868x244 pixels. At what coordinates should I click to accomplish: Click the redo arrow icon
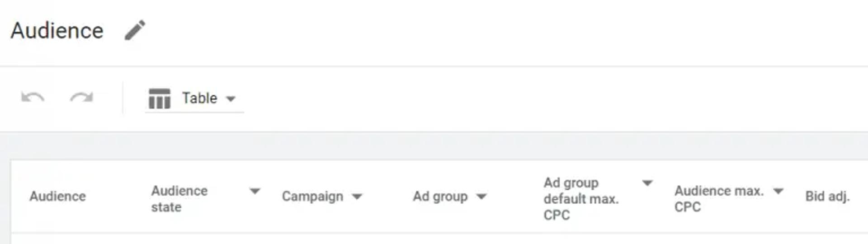click(x=81, y=98)
